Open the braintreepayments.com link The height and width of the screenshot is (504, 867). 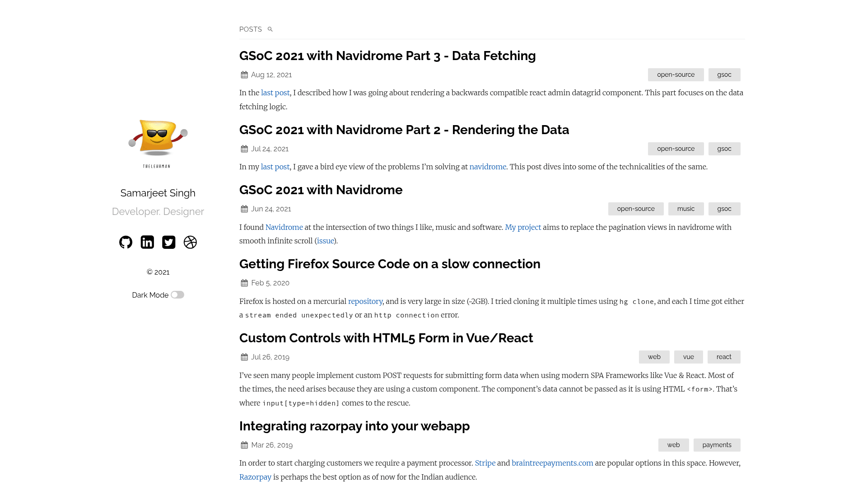pos(552,463)
